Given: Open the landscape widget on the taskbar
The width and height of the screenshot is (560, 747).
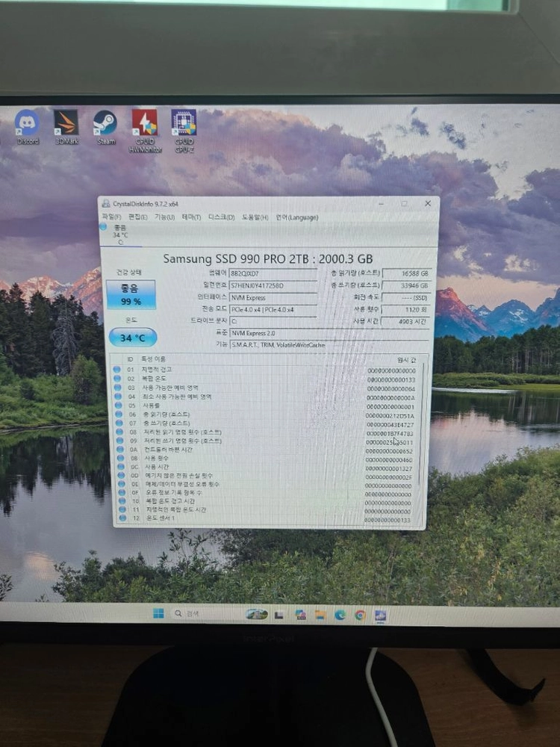Looking at the screenshot, I should (x=256, y=614).
